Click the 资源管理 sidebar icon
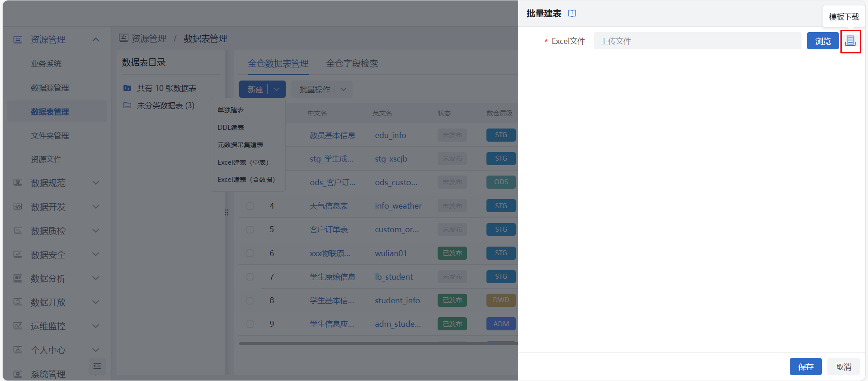Screen dimensions: 868x381 pos(18,40)
